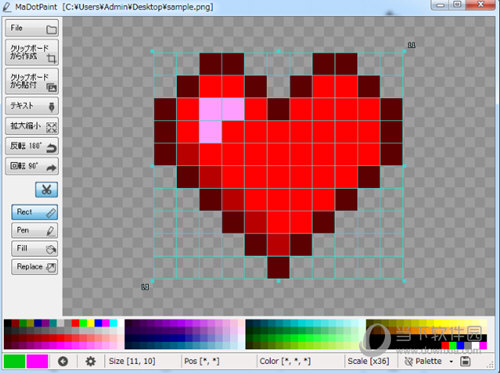Open settings with the gear icon
This screenshot has height=373, width=500.
90,361
